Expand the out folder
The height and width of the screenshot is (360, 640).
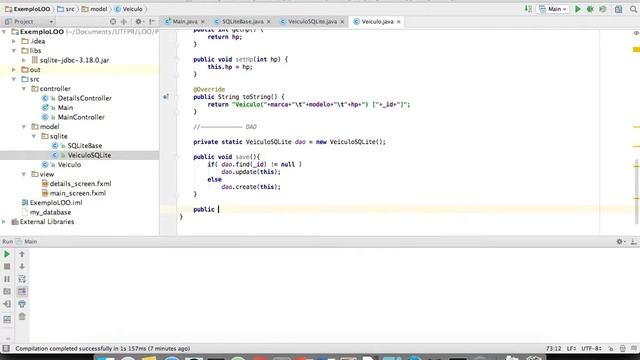coord(14,70)
